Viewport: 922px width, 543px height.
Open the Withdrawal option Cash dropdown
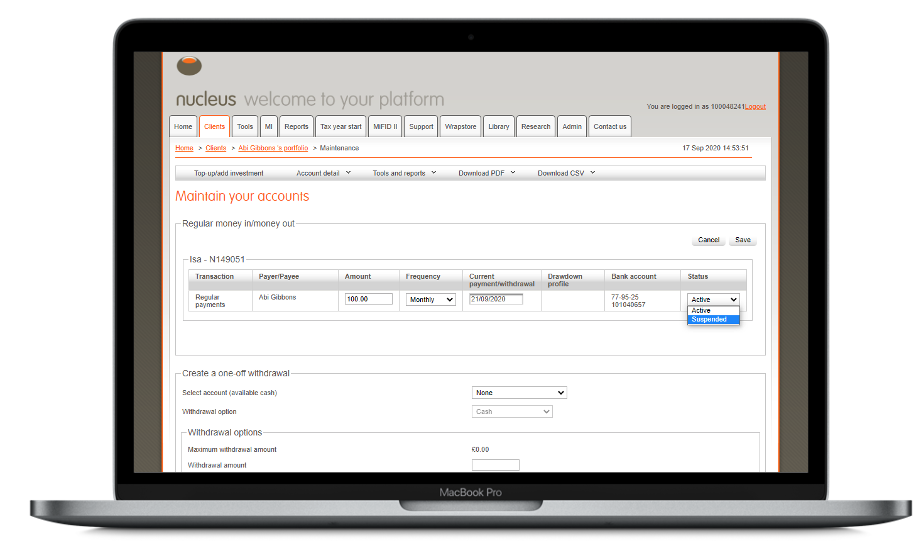click(x=512, y=411)
